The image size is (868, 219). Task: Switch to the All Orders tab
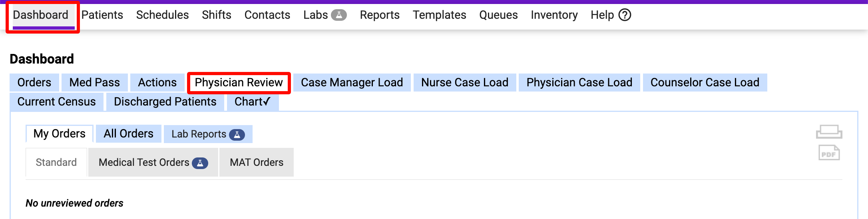[x=128, y=134]
